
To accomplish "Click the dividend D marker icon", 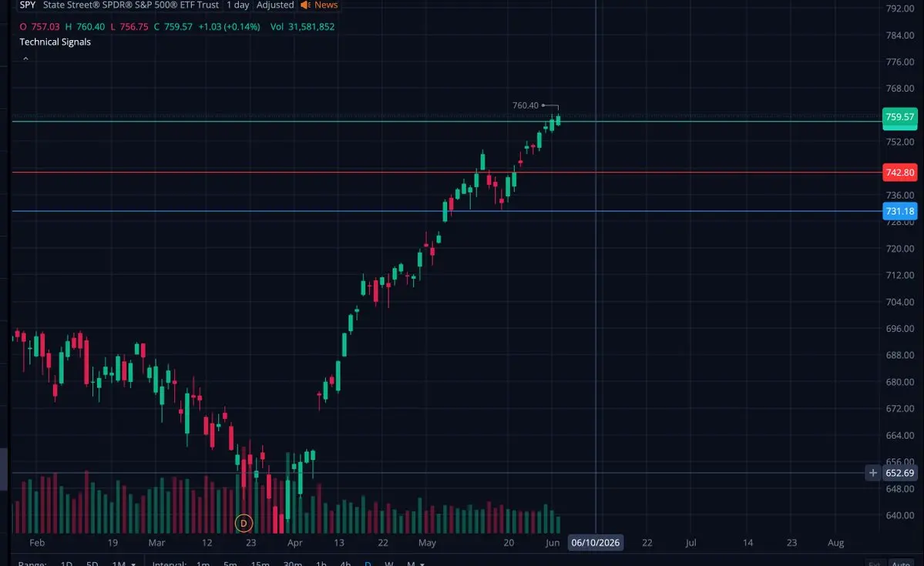I will [x=244, y=523].
